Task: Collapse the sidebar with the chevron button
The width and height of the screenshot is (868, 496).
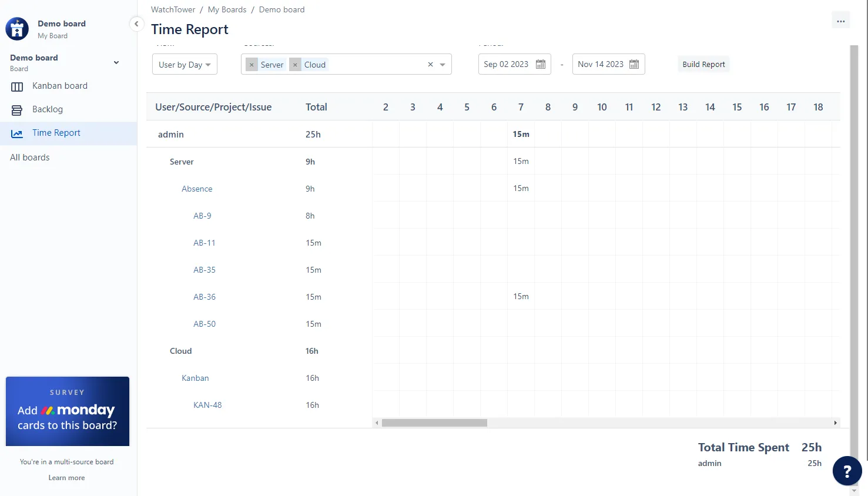Action: (136, 24)
